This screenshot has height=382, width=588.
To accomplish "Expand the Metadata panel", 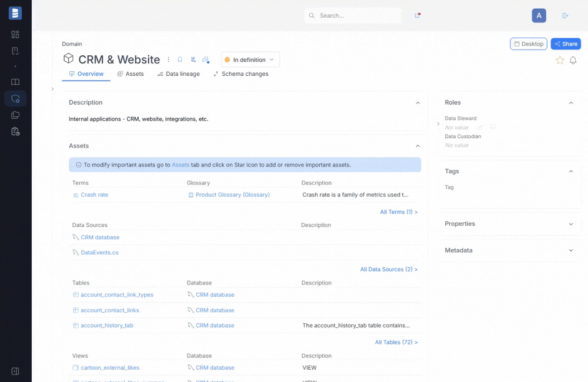I will tap(571, 250).
